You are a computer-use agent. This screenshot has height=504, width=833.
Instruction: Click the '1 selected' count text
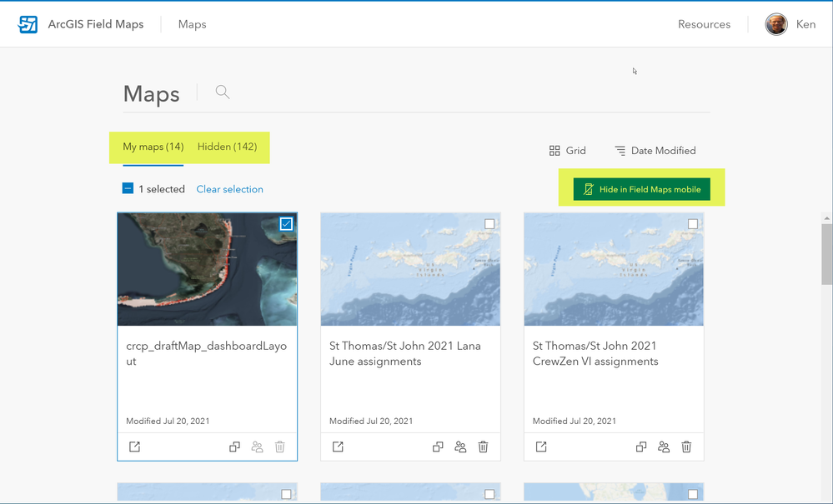point(162,189)
